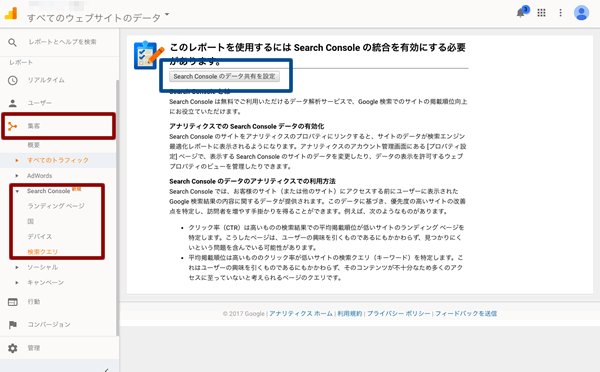Image resolution: width=600 pixels, height=372 pixels.
Task: Open the ランディング ページ report
Action: [x=56, y=206]
